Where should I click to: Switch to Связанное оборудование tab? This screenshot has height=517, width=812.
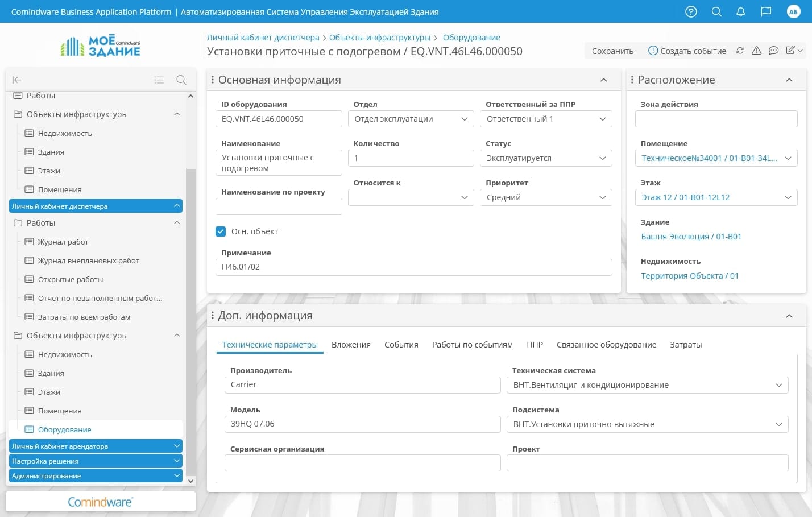[607, 345]
